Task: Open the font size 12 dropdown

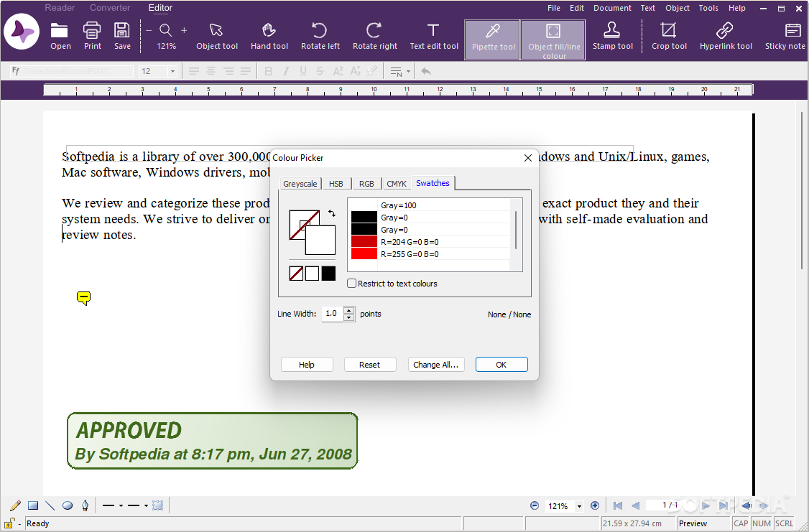Action: point(172,71)
